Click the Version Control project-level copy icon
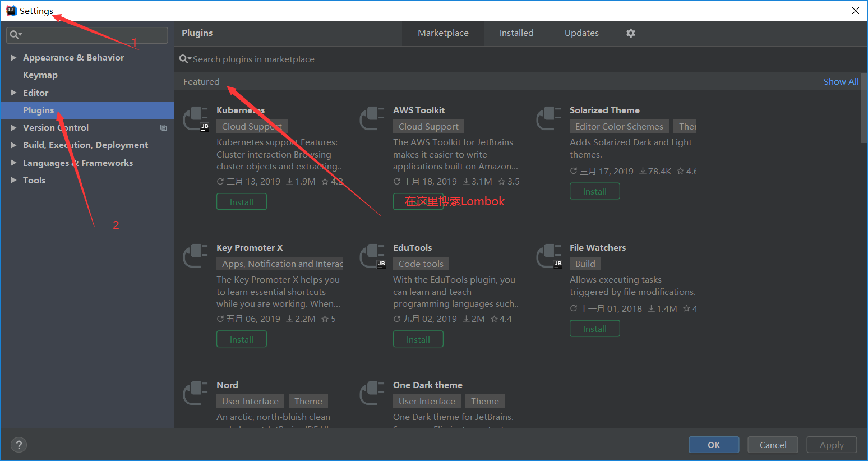Screen dimensions: 868x461 [163, 128]
